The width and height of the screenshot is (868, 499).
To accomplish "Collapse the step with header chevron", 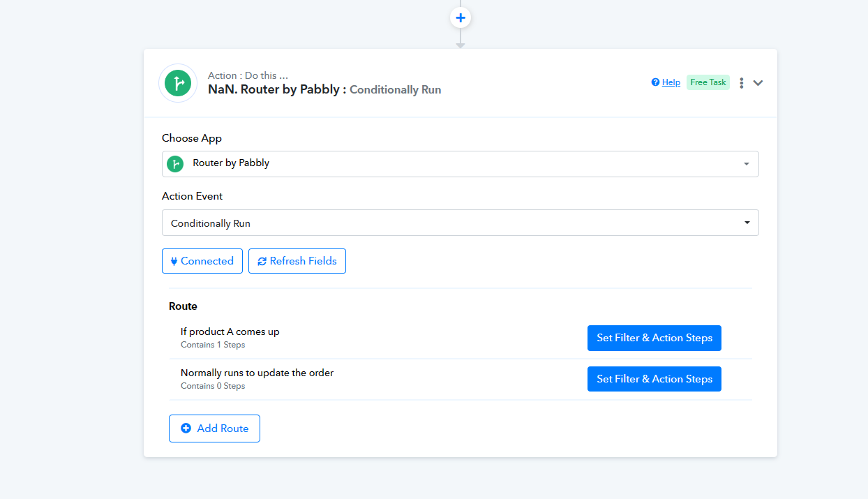I will 758,83.
